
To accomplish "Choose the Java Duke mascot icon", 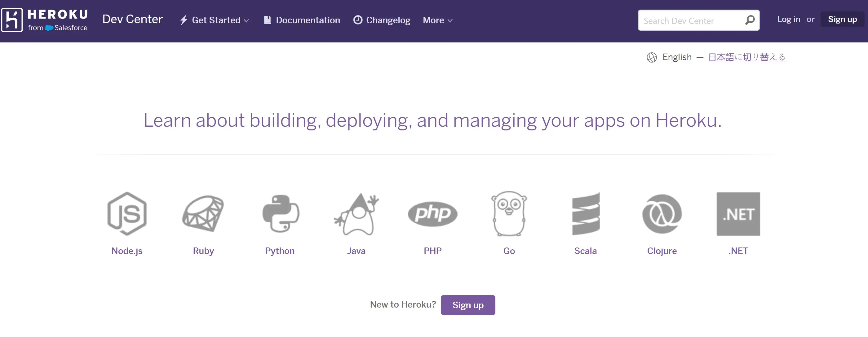I will (x=356, y=214).
